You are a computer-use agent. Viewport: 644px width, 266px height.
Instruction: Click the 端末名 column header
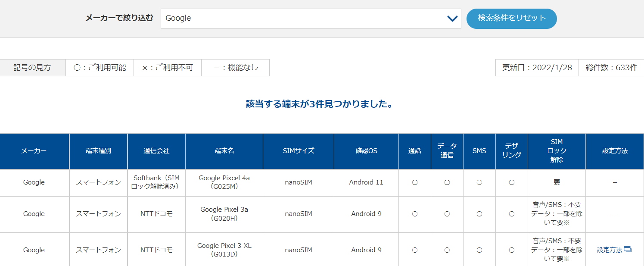[224, 151]
